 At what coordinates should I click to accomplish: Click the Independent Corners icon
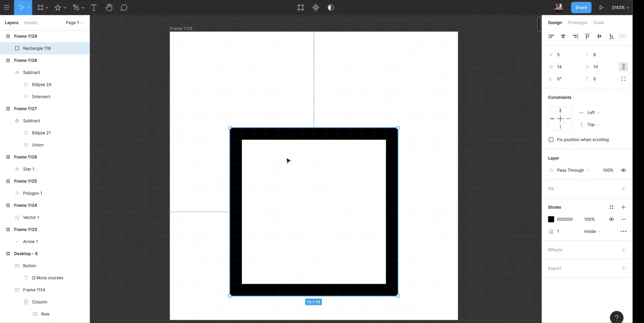[623, 79]
